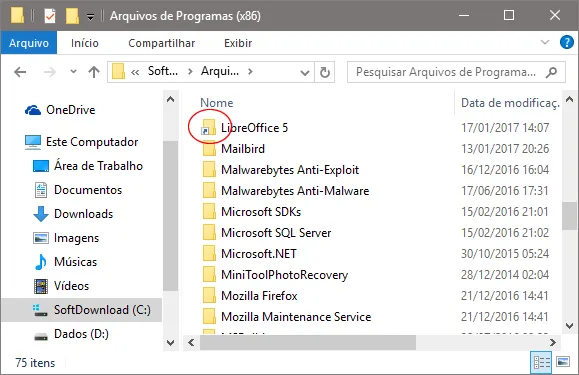Expand the ribbon with the chevron

coord(545,42)
